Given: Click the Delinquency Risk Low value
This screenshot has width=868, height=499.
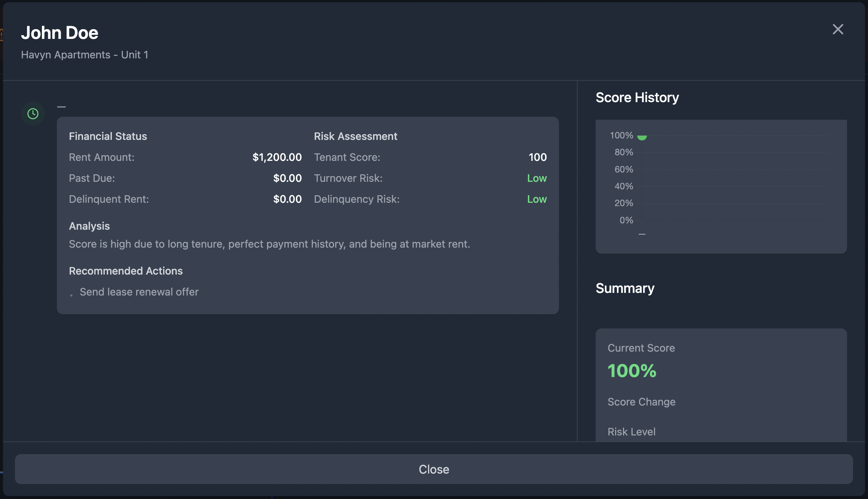Looking at the screenshot, I should pyautogui.click(x=537, y=199).
